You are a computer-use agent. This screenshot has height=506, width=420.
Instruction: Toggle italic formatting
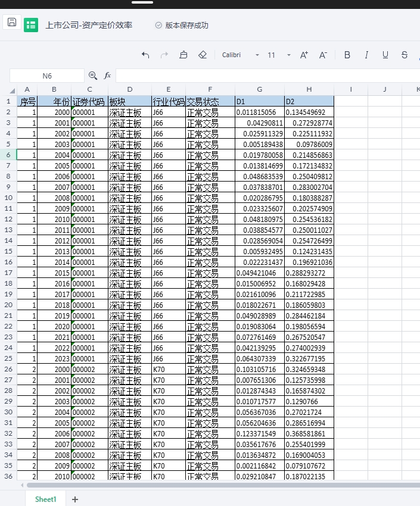(366, 55)
